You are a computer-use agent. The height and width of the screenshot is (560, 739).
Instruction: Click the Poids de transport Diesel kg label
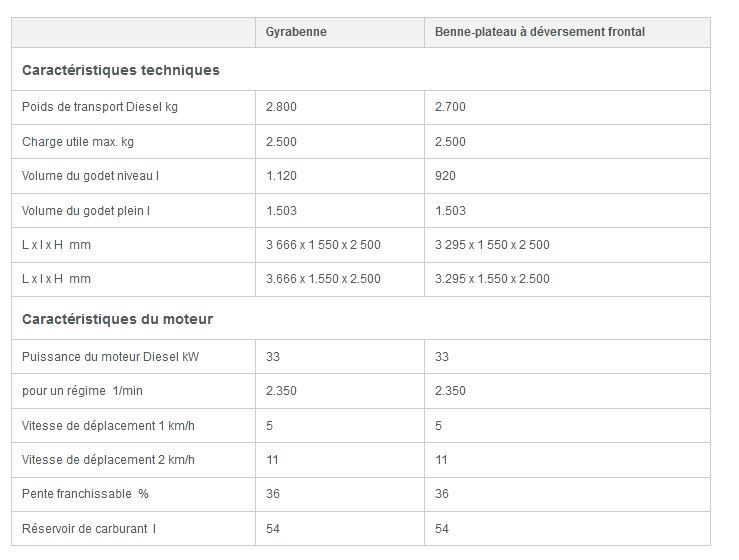100,107
